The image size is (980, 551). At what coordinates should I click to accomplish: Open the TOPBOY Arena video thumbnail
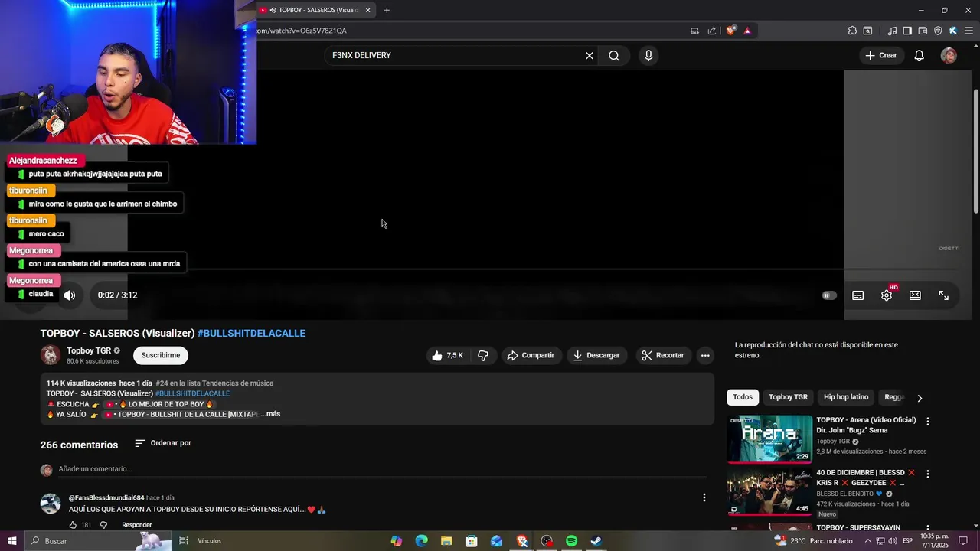coord(769,439)
